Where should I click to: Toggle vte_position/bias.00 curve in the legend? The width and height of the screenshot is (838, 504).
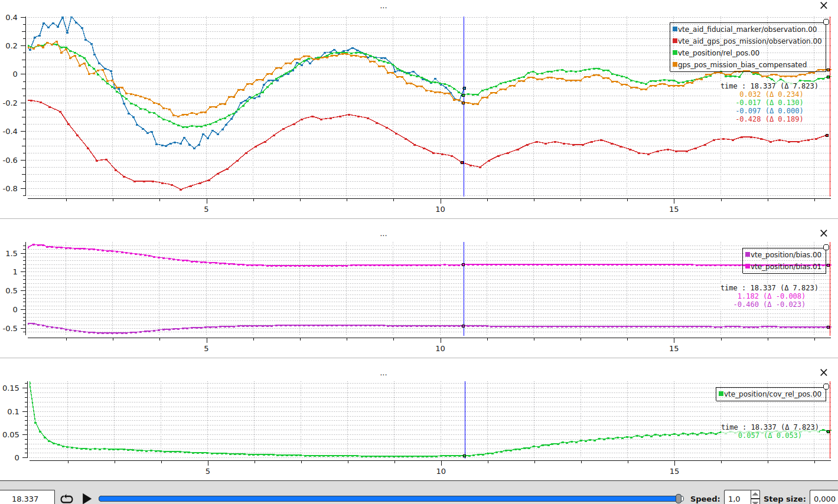[x=783, y=255]
